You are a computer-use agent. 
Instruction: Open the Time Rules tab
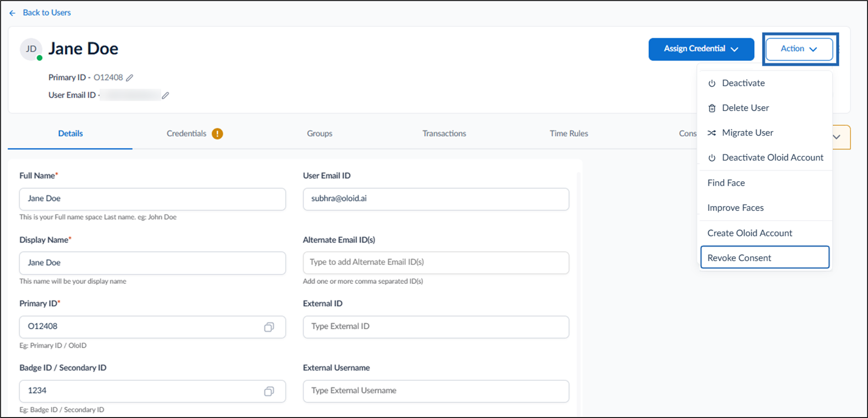coord(569,134)
